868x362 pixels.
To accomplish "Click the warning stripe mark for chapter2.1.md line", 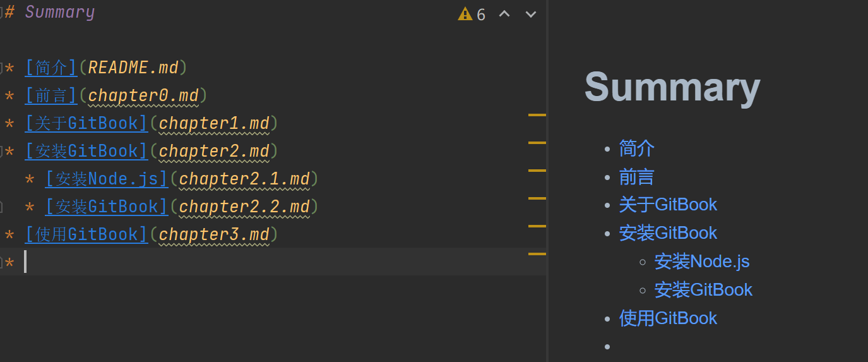I will point(537,171).
